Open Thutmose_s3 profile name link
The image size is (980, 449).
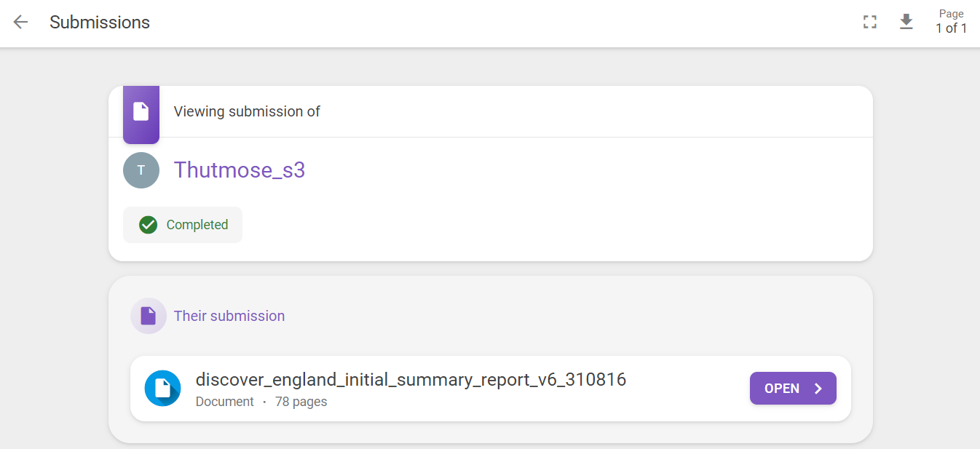tap(239, 170)
